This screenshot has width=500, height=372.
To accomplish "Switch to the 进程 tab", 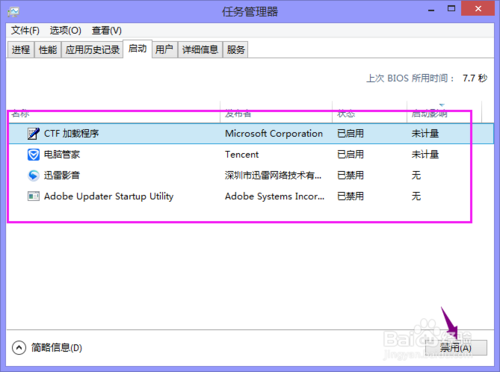I will tap(21, 50).
